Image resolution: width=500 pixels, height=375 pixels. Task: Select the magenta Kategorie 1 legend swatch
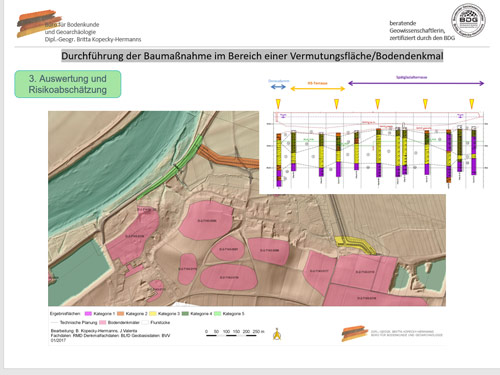click(88, 314)
